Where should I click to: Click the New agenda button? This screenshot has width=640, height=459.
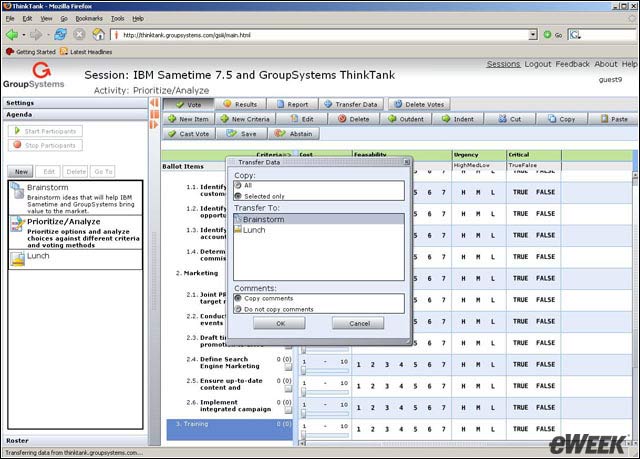[21, 171]
